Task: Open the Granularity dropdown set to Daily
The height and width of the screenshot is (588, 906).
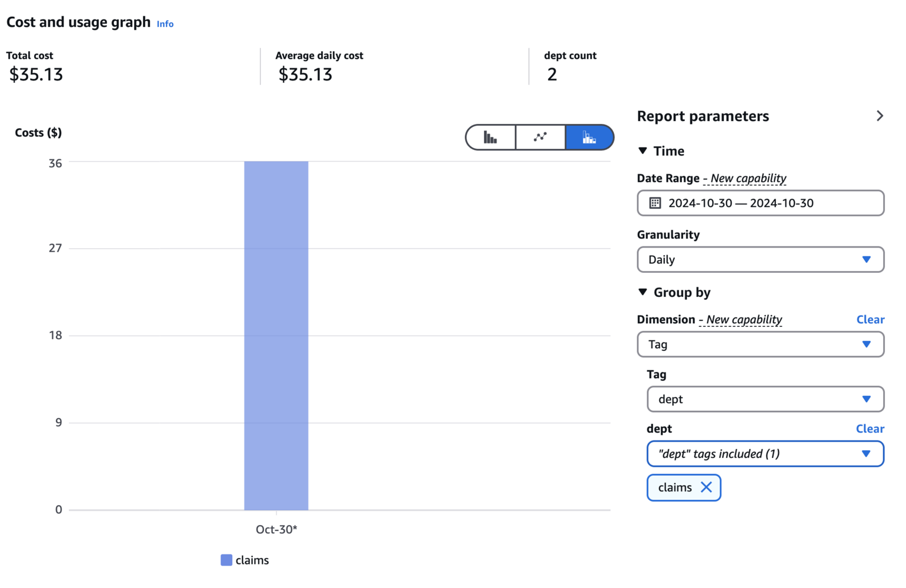Action: (760, 259)
